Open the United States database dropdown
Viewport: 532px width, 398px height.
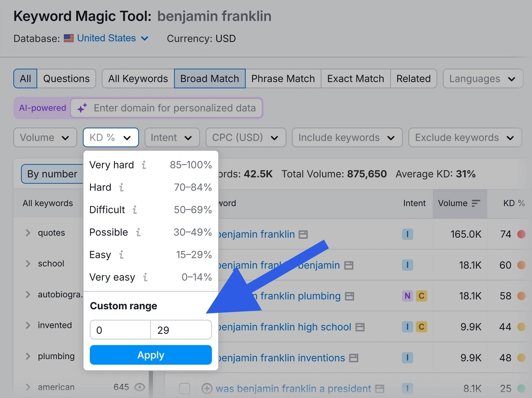pyautogui.click(x=106, y=39)
